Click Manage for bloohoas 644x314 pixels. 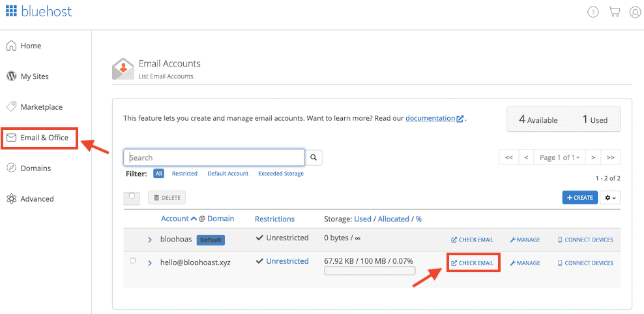(x=525, y=240)
